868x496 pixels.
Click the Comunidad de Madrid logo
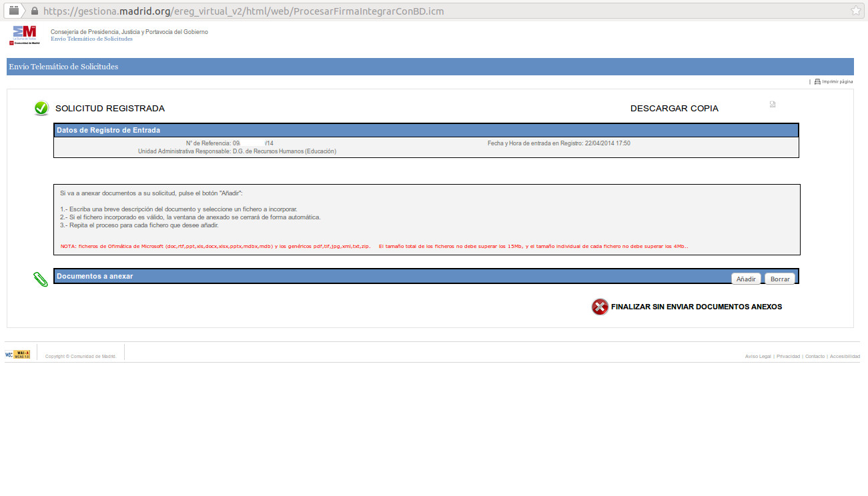[x=25, y=35]
